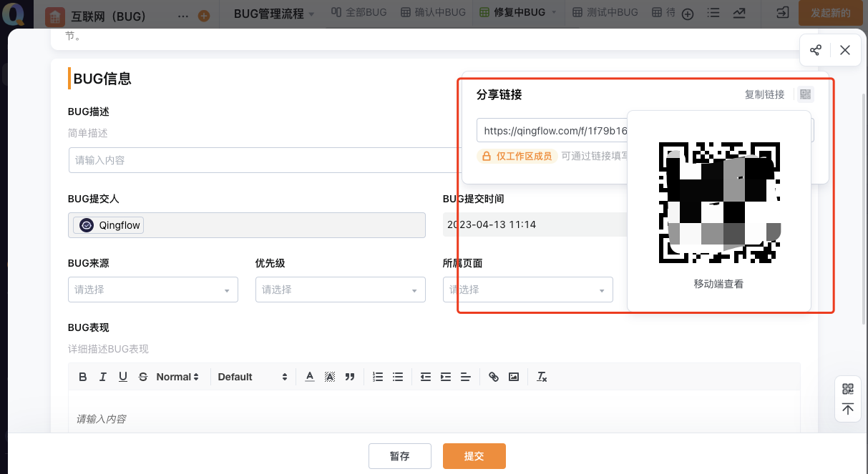Screen dimensions: 868x474
Task: Open the chart statistics icon in top bar
Action: (x=738, y=13)
